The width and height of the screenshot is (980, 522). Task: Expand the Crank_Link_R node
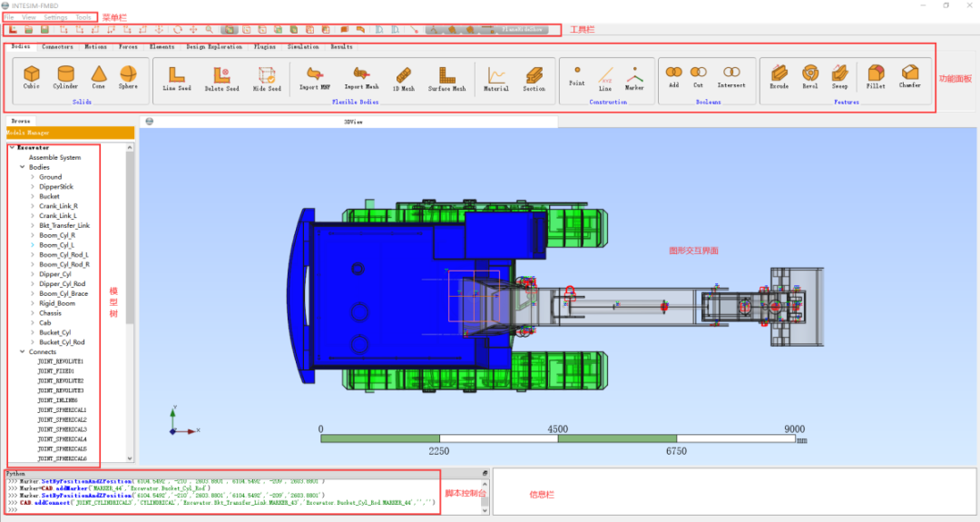point(33,206)
